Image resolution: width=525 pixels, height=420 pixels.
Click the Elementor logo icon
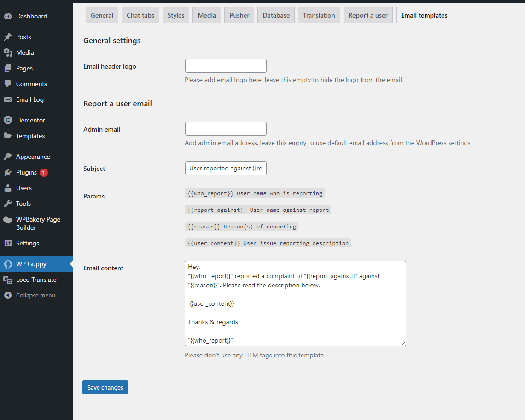pos(8,120)
